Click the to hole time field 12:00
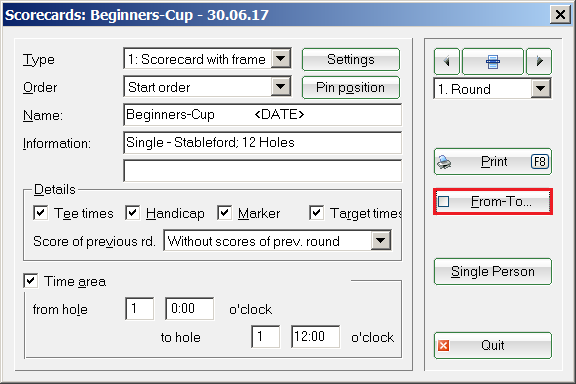Image resolution: width=576 pixels, height=384 pixels. click(315, 337)
